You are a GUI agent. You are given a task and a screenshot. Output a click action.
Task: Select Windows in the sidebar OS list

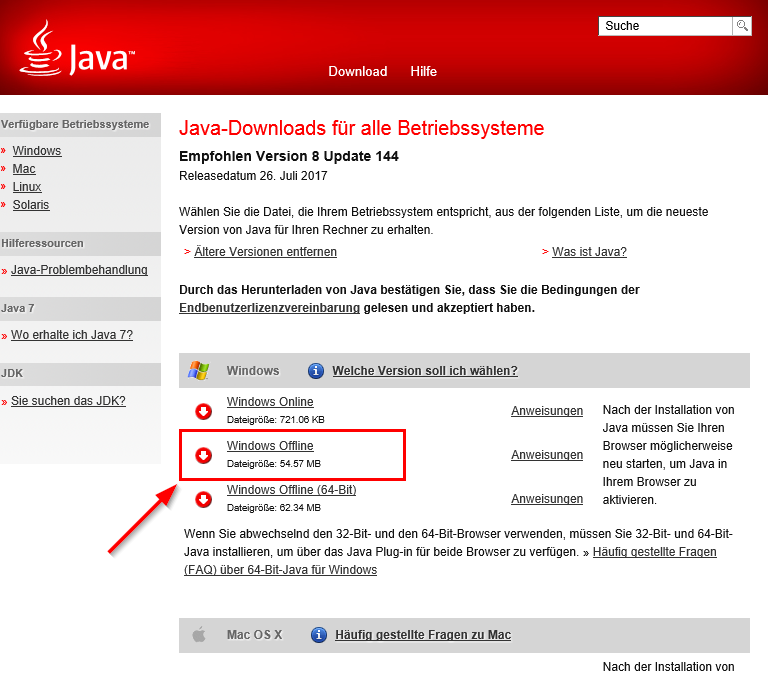[37, 150]
